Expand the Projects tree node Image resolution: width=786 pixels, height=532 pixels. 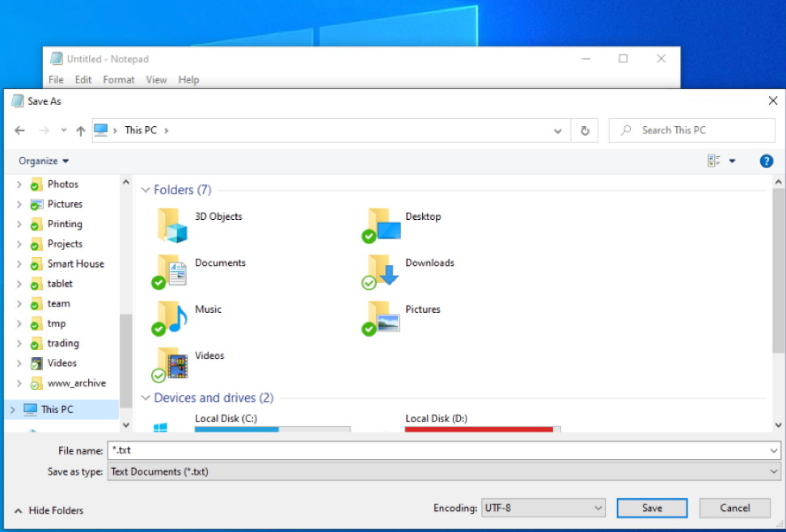tap(19, 244)
